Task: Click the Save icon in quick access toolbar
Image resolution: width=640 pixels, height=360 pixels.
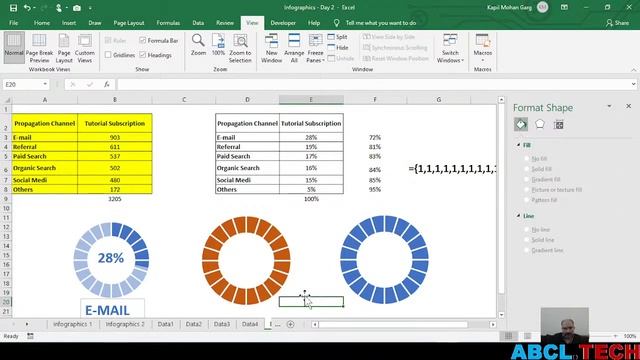Action: pyautogui.click(x=13, y=8)
